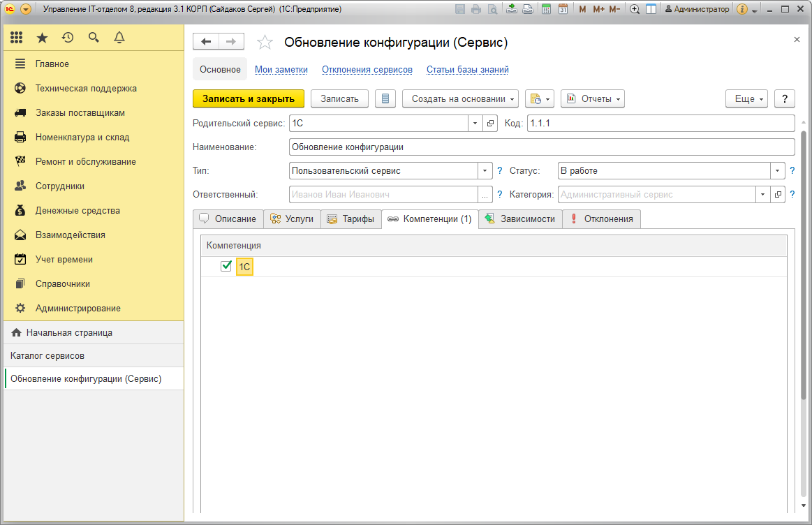This screenshot has width=812, height=525.
Task: Open Категория item with open button
Action: coord(778,195)
